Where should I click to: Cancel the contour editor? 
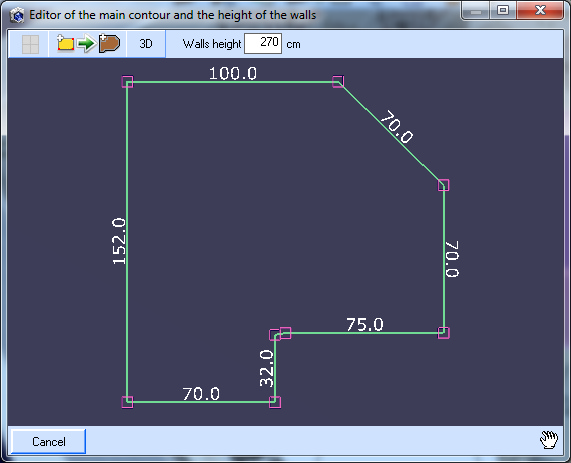(48, 442)
